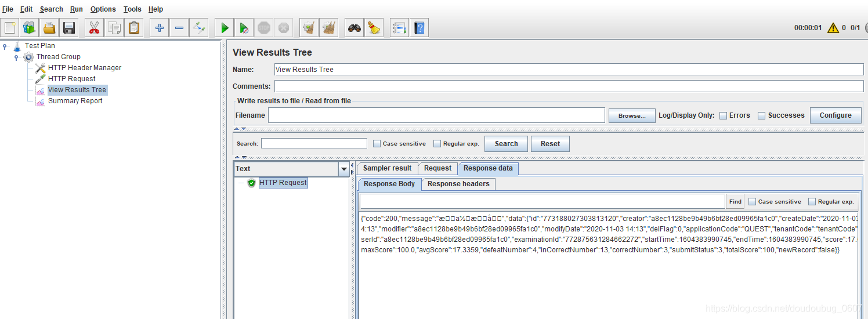Click the split pane arrow beside Text dropdown
This screenshot has height=319, width=868.
pyautogui.click(x=352, y=168)
